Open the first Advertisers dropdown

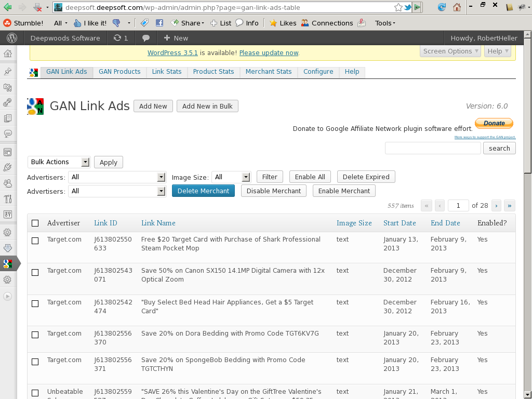(x=117, y=177)
